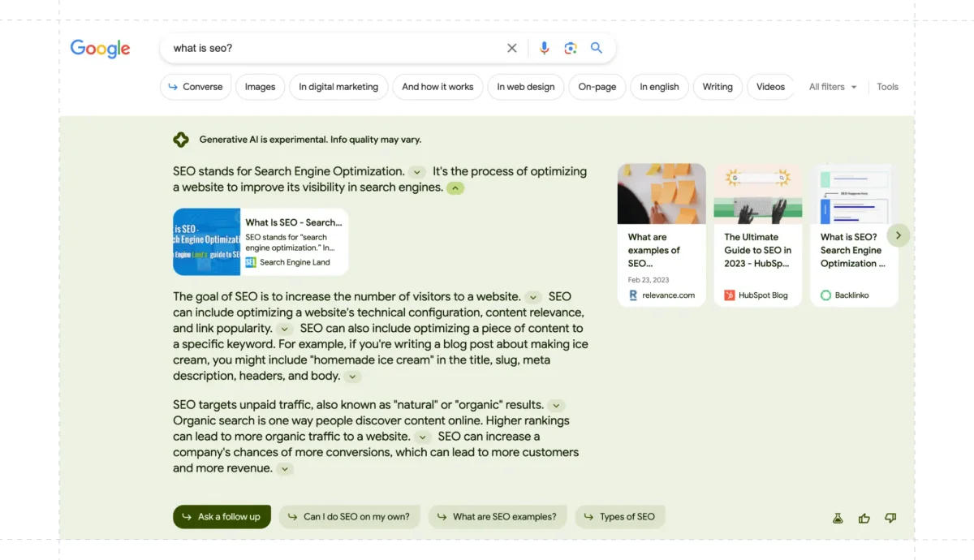Click the HubSpot Blog favicon
This screenshot has height=560, width=974.
pyautogui.click(x=730, y=295)
